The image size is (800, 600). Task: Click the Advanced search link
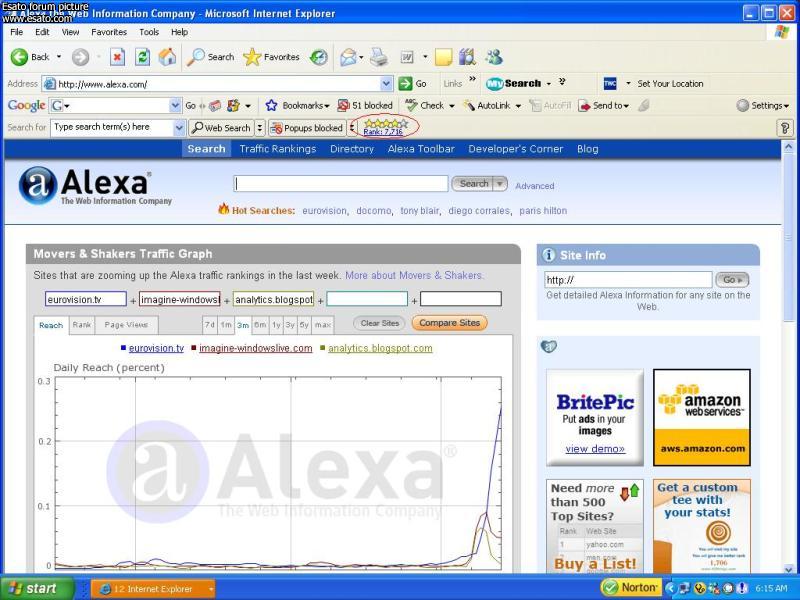point(534,186)
